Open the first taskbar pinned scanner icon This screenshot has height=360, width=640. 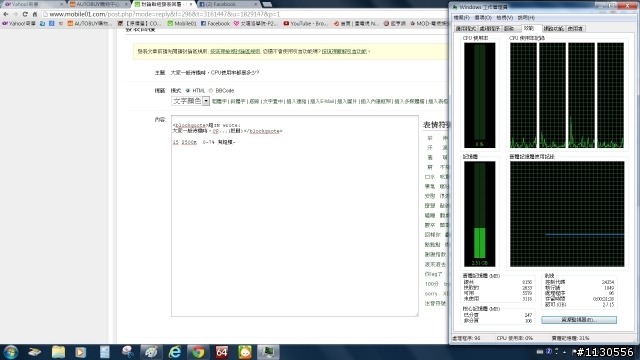pyautogui.click(x=35, y=352)
